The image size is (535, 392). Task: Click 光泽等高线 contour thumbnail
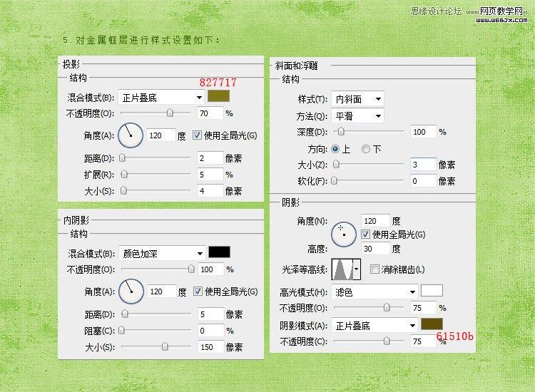pyautogui.click(x=342, y=269)
